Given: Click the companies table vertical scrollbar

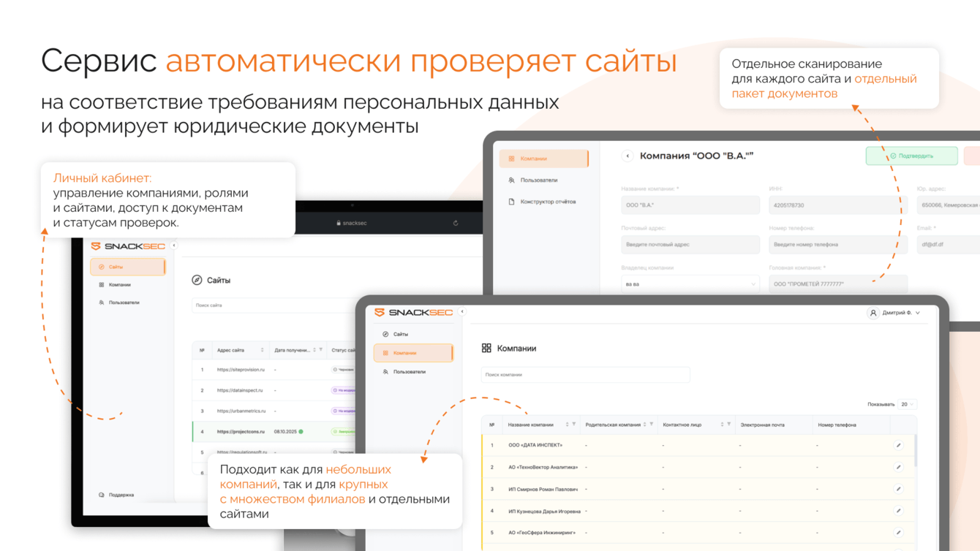Looking at the screenshot, I should pos(915,450).
